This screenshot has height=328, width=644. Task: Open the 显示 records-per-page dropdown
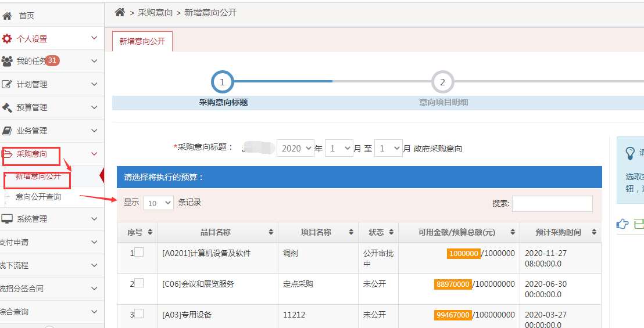(159, 203)
